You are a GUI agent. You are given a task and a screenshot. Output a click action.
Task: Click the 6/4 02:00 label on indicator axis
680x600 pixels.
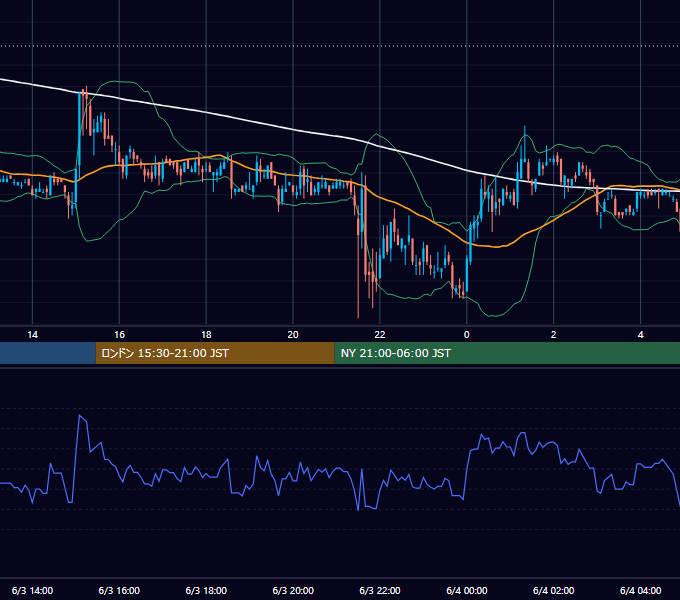554,590
